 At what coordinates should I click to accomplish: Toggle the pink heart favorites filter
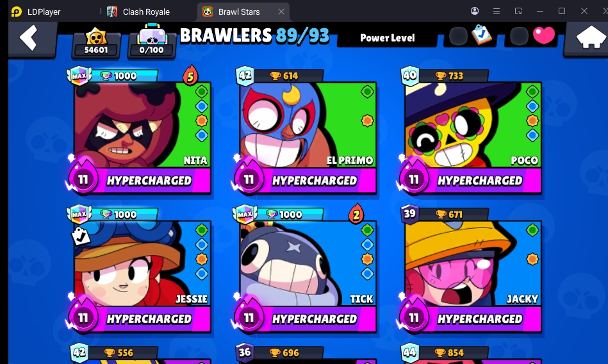544,36
